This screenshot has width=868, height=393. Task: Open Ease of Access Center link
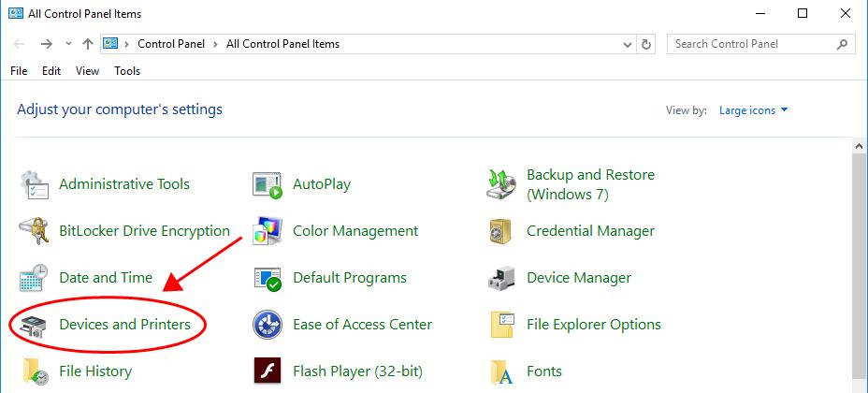[x=363, y=325]
